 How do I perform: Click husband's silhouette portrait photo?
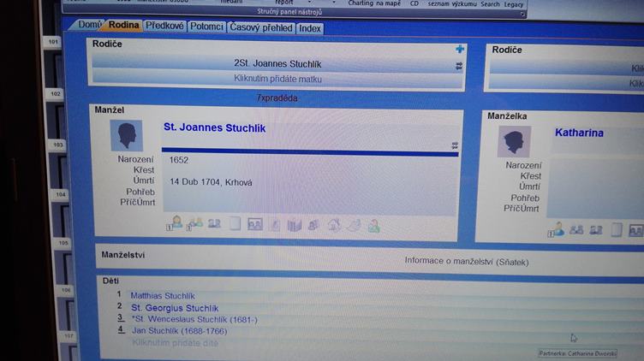pos(127,136)
